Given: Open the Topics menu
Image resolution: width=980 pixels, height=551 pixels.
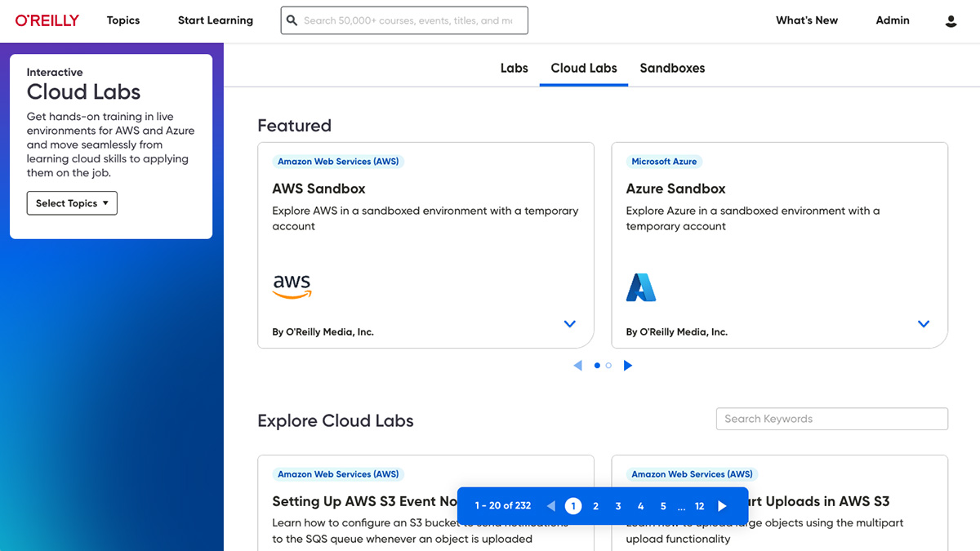Looking at the screenshot, I should (x=123, y=20).
